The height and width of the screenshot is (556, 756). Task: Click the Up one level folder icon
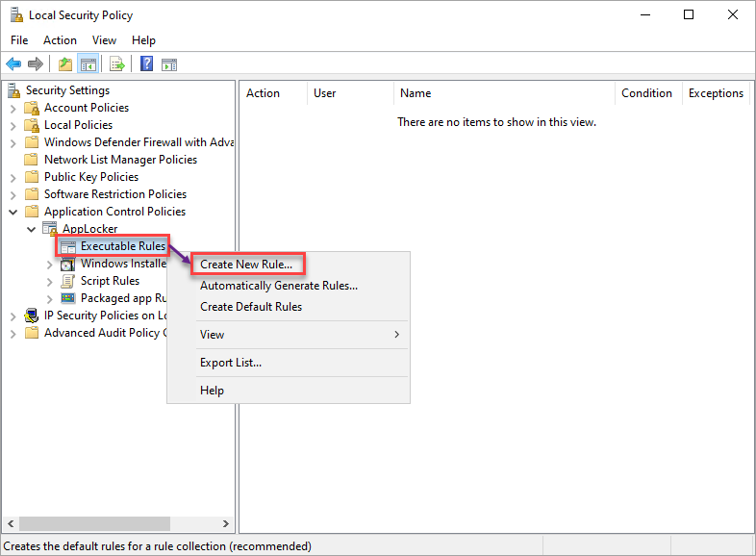(x=65, y=63)
